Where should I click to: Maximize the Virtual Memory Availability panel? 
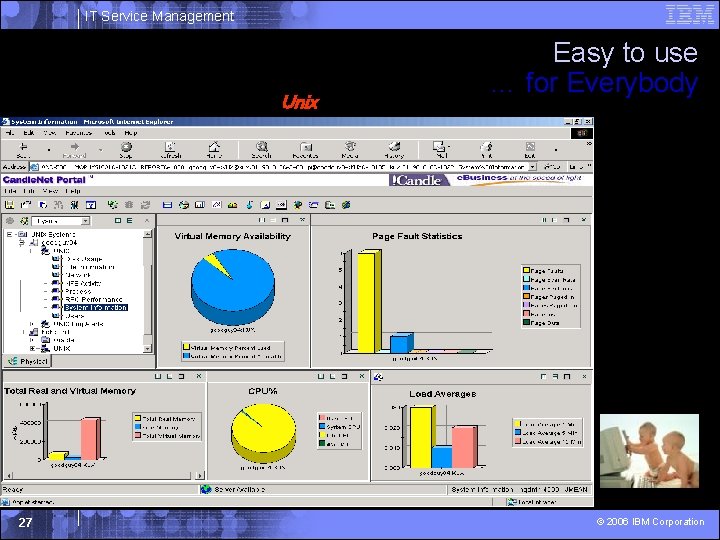[285, 220]
